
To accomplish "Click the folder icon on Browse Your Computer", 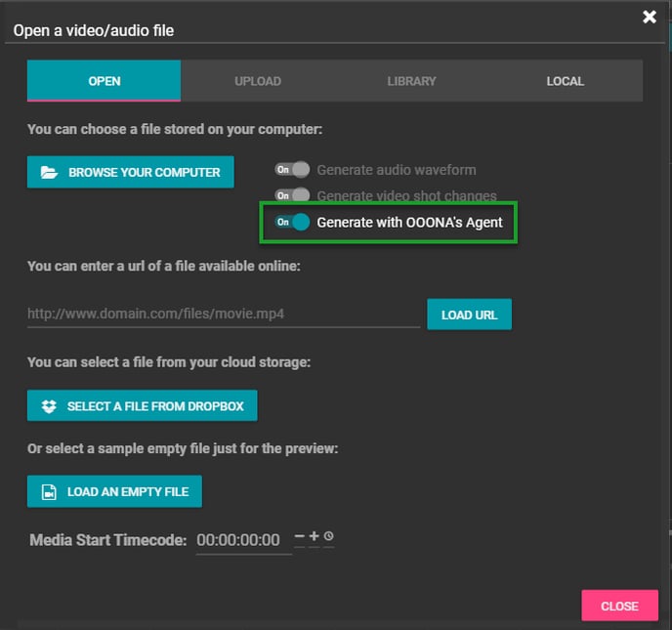I will click(x=49, y=173).
